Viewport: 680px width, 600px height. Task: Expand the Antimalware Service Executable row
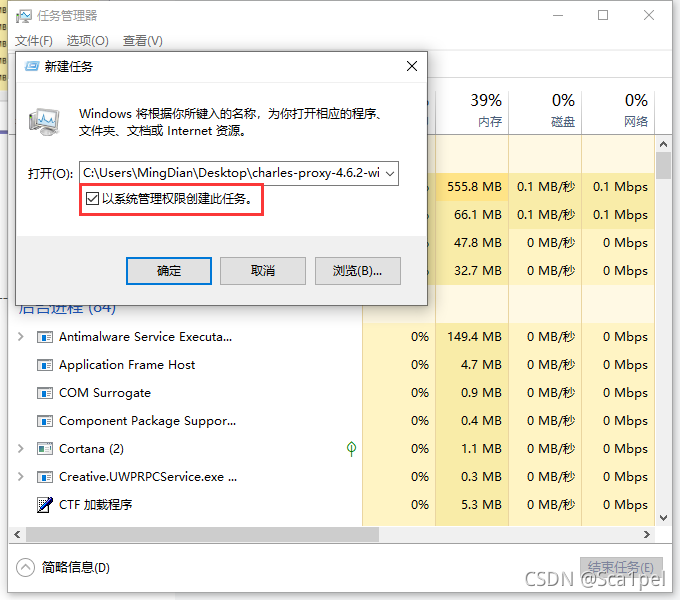pyautogui.click(x=20, y=337)
